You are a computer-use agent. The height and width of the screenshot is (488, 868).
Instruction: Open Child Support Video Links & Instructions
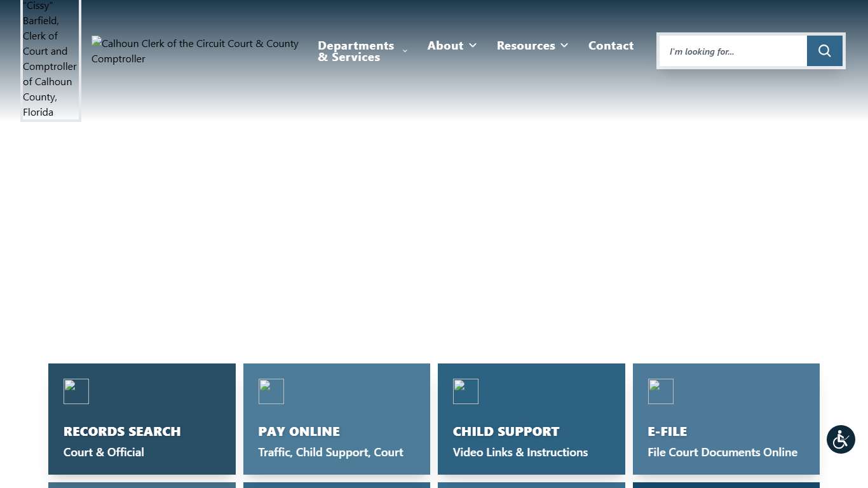tap(520, 452)
